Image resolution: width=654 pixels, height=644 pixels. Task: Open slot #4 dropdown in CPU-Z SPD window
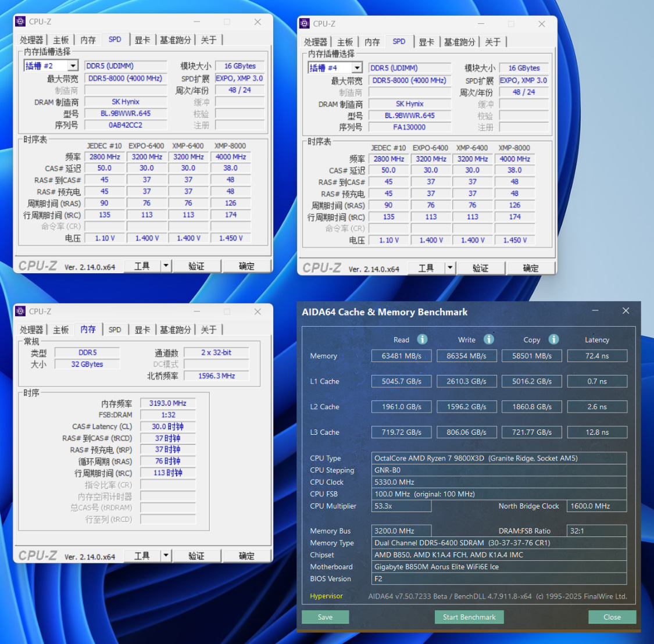pyautogui.click(x=357, y=68)
